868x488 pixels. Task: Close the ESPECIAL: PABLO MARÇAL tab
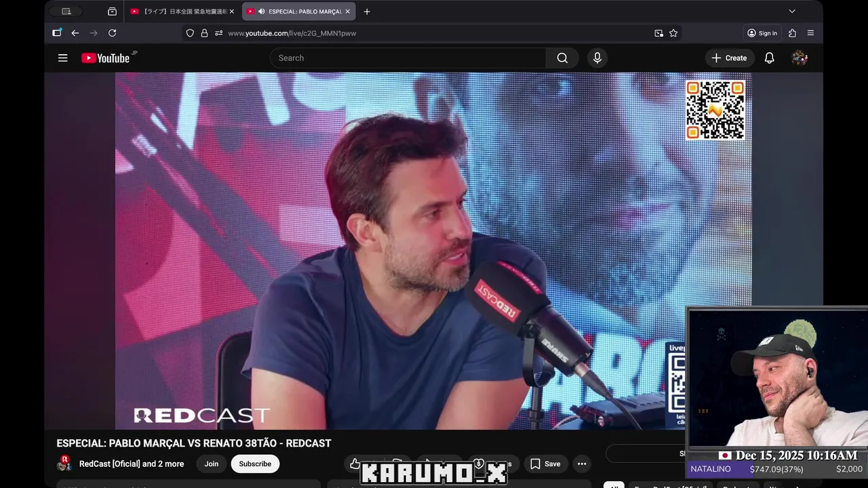click(348, 12)
